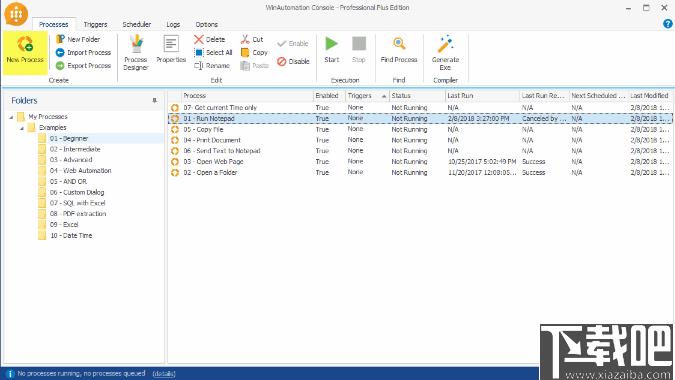Select the 02 - Intermediate folder
Screen dimensions: 675x380
coord(75,149)
